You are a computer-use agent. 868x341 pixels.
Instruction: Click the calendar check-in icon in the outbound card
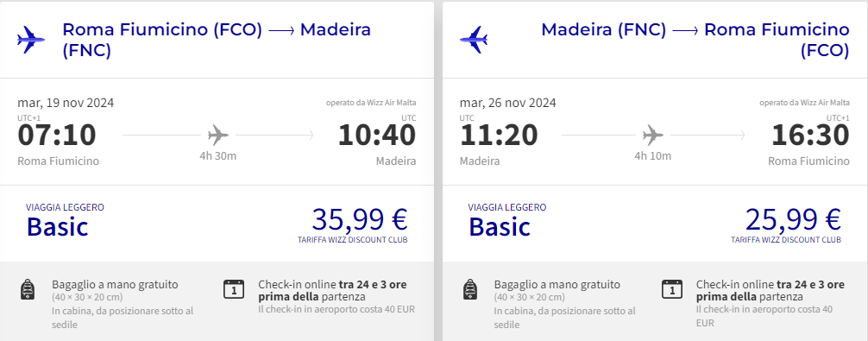click(x=234, y=289)
